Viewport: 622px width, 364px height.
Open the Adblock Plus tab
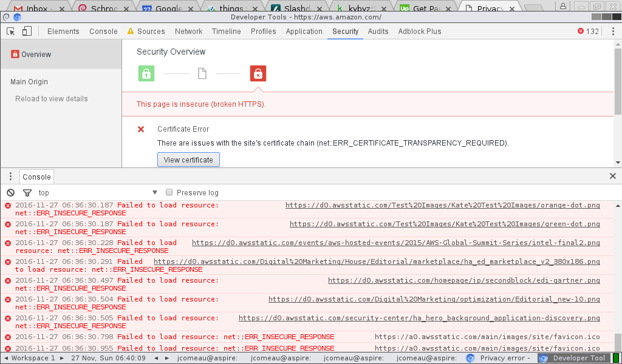point(420,32)
